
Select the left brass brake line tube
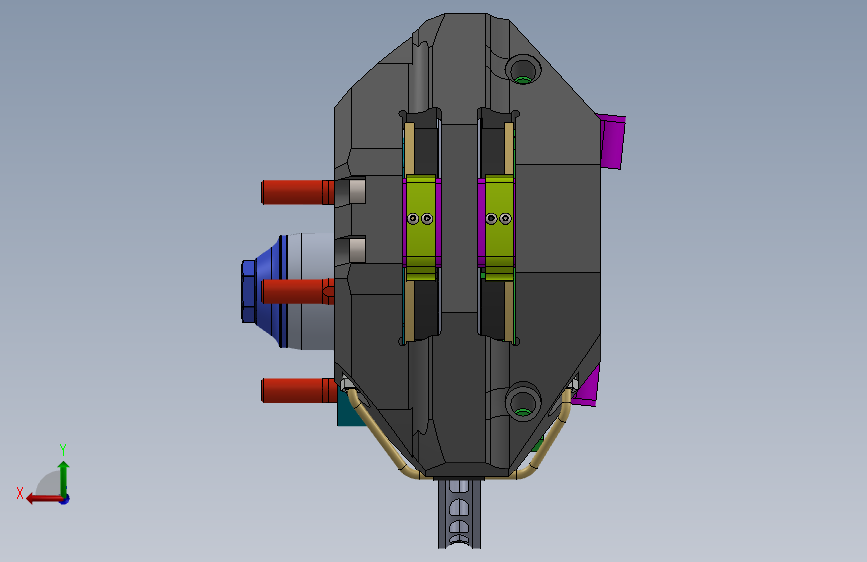382,437
